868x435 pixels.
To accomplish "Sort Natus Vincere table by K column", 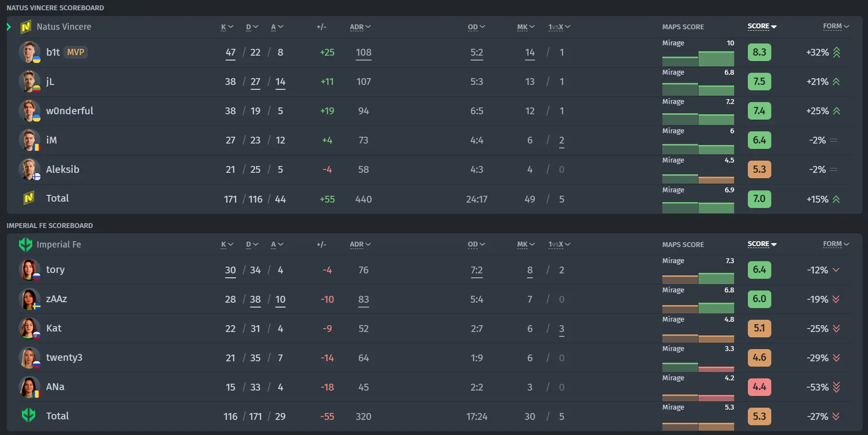I will pos(227,27).
